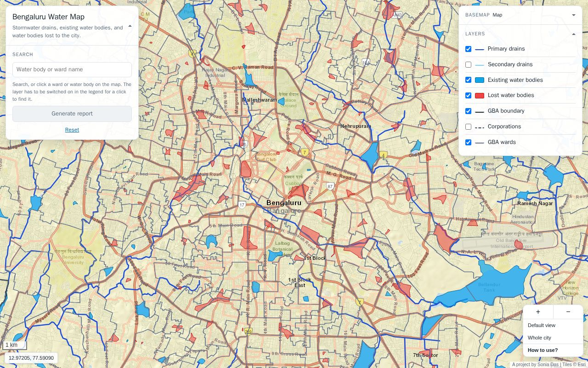Open the Basemap dropdown
The image size is (588, 368).
click(x=520, y=15)
